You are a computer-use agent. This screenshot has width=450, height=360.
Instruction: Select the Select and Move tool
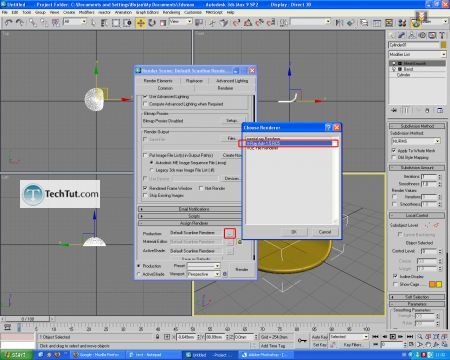point(141,23)
